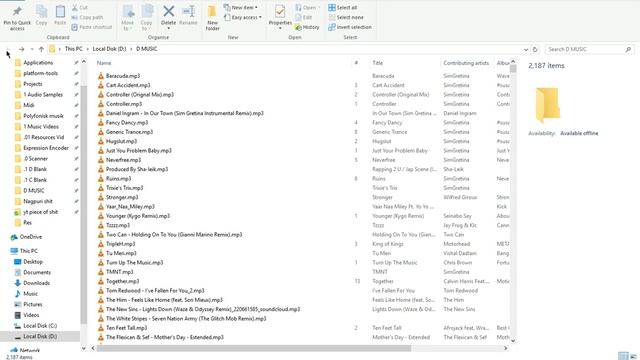Expand the address bar history dropdown
The width and height of the screenshot is (640, 360).
[x=526, y=49]
